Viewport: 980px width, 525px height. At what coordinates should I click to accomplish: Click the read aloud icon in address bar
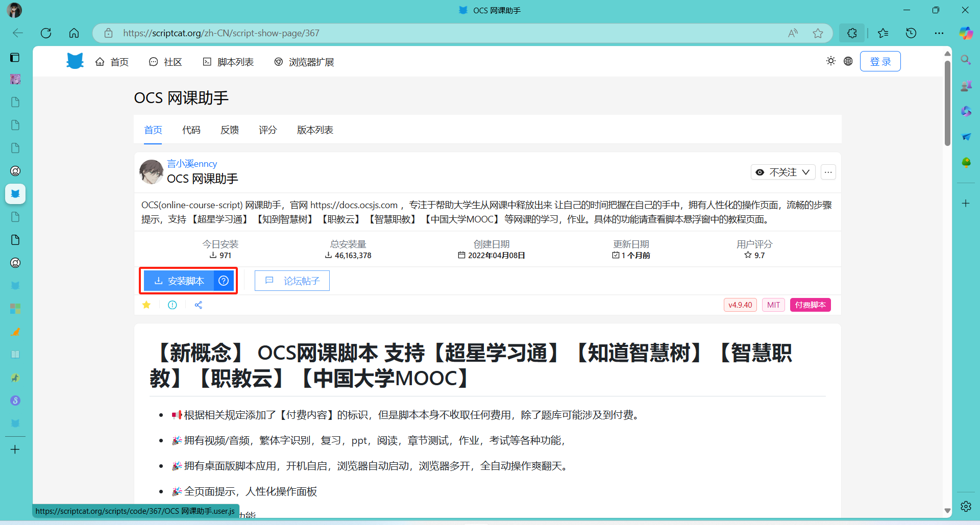(x=793, y=33)
